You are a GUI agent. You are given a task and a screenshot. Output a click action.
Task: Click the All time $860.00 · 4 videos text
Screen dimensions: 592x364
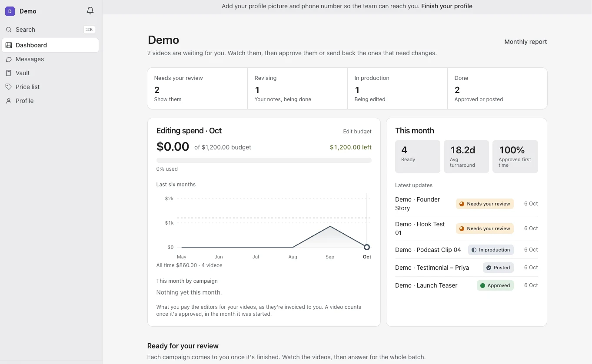(190, 265)
